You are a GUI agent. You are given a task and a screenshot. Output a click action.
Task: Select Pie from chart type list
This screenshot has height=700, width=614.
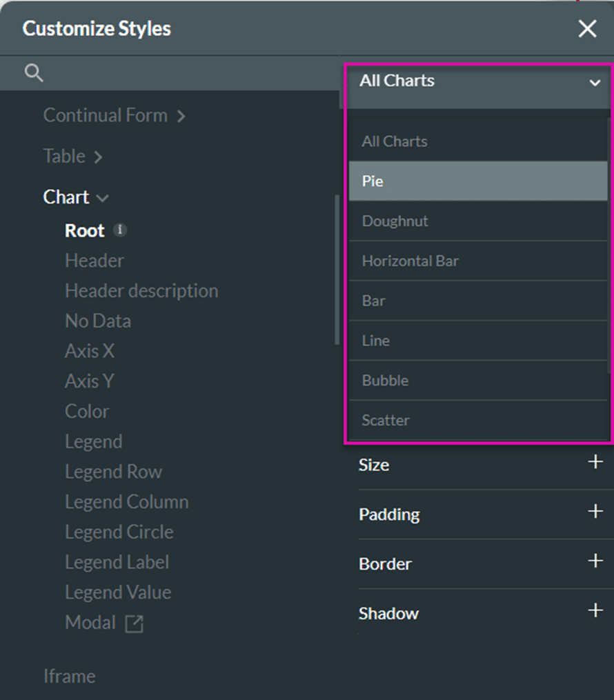click(x=477, y=181)
